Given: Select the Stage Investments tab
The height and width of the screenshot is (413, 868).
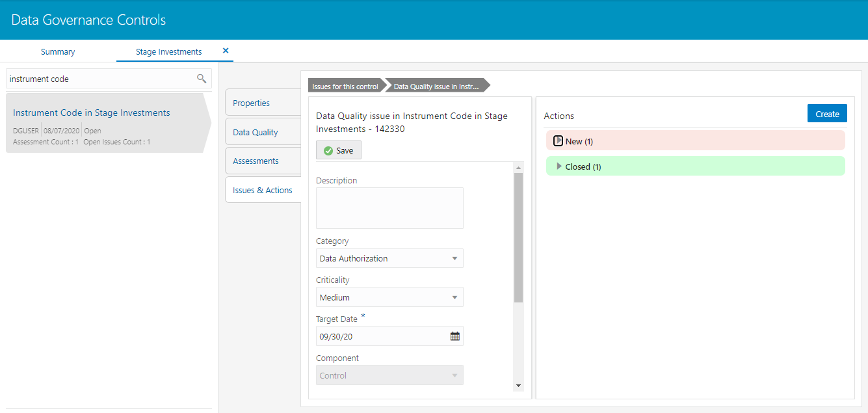Looking at the screenshot, I should coord(168,51).
